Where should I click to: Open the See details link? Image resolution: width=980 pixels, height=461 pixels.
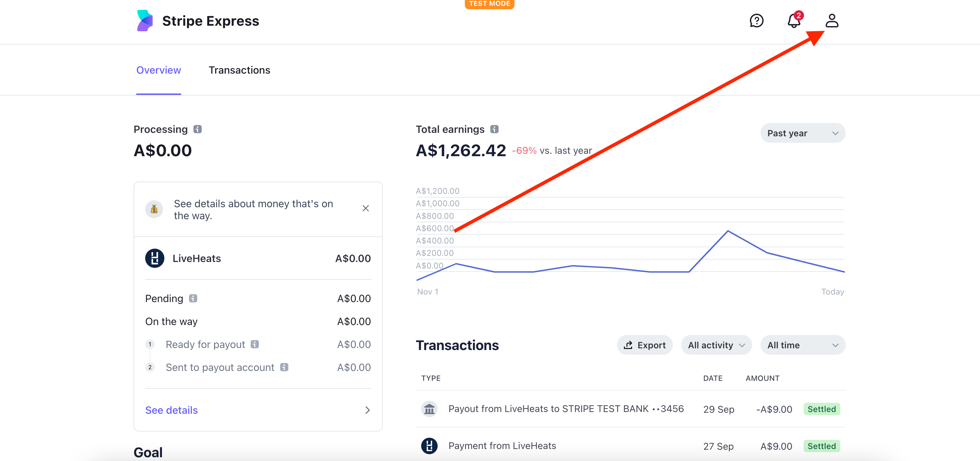172,410
